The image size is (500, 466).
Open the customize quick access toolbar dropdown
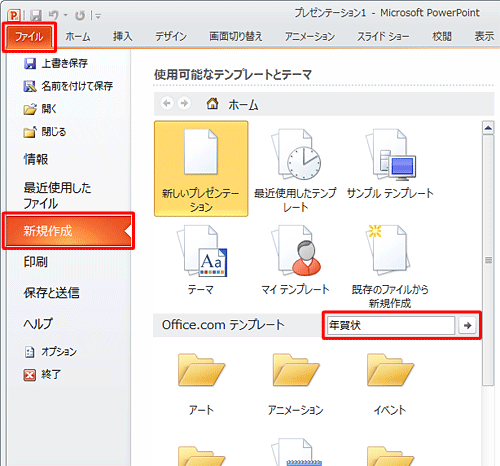98,15
